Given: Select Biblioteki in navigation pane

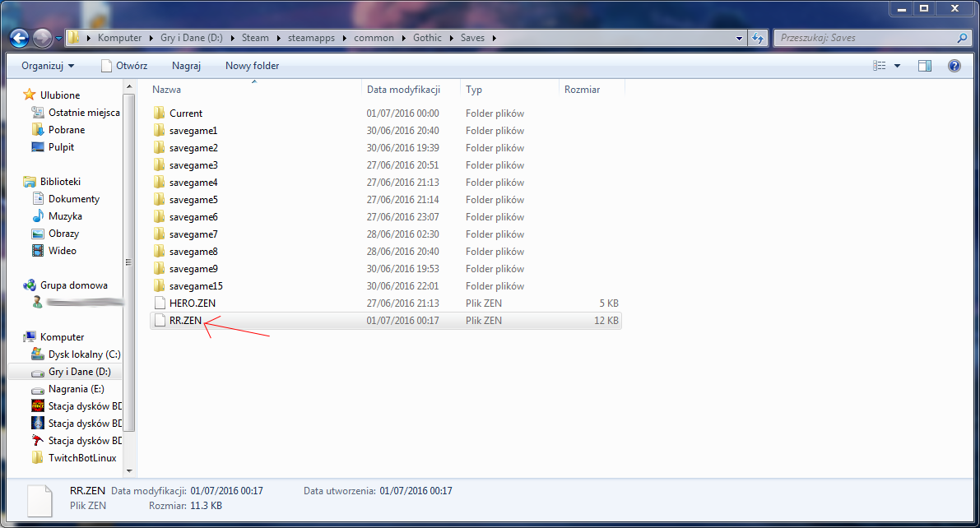Looking at the screenshot, I should click(x=53, y=182).
